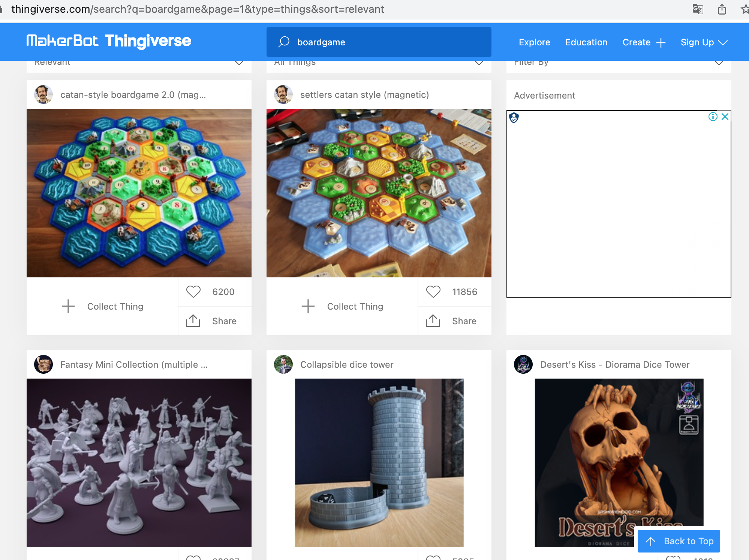Like the thing with 6200 likes
The width and height of the screenshot is (749, 560).
[x=193, y=292]
